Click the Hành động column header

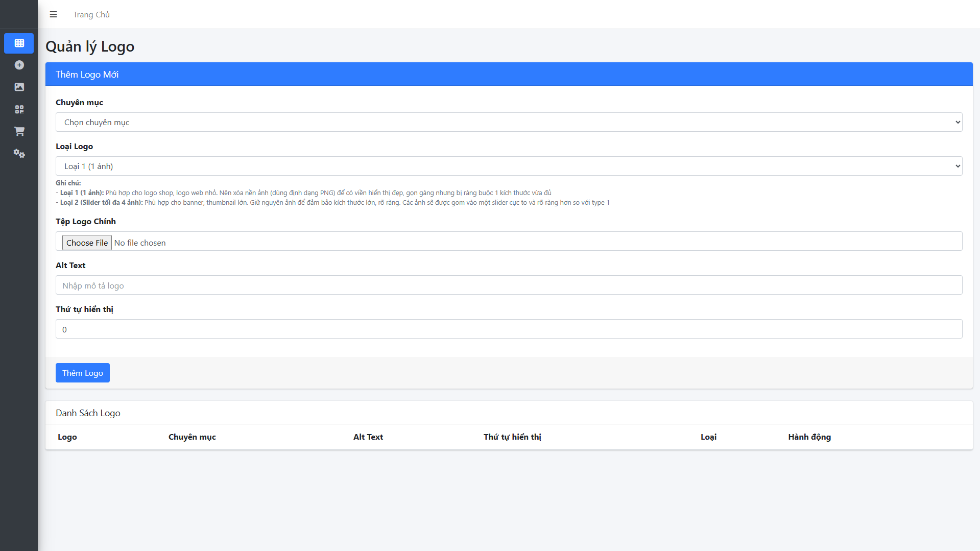[809, 437]
